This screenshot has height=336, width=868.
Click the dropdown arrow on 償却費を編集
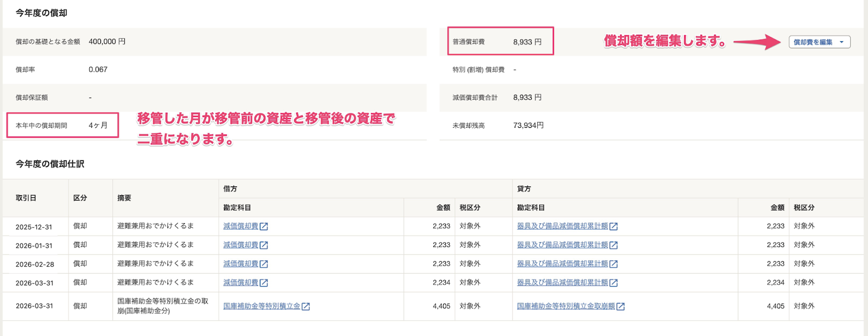[841, 42]
